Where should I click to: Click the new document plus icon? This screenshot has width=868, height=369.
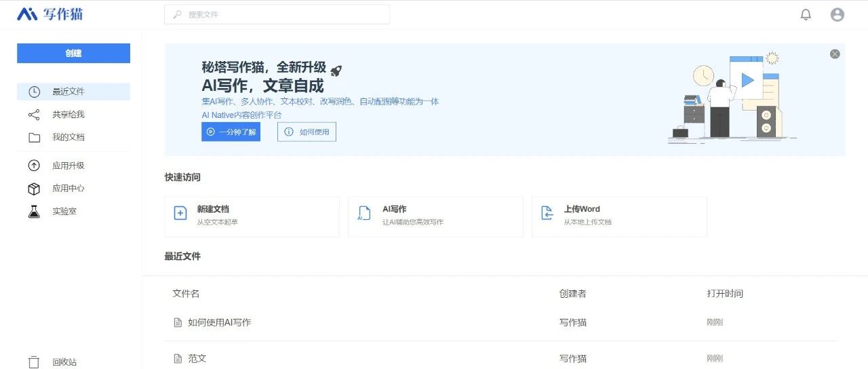(x=180, y=214)
